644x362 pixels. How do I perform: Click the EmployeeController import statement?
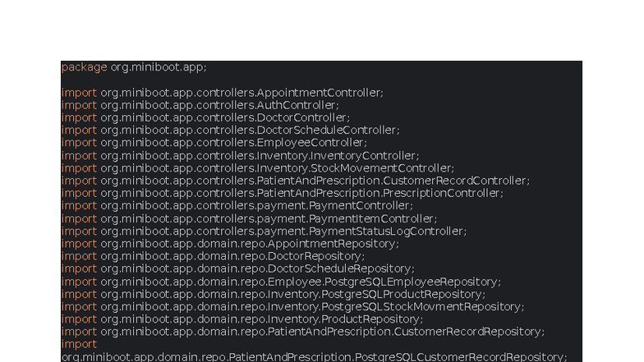tap(214, 143)
